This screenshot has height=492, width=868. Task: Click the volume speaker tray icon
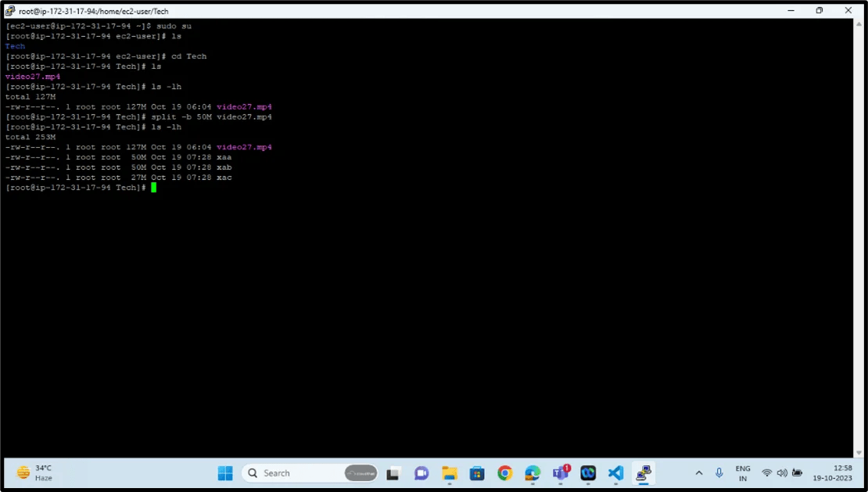[x=782, y=473]
